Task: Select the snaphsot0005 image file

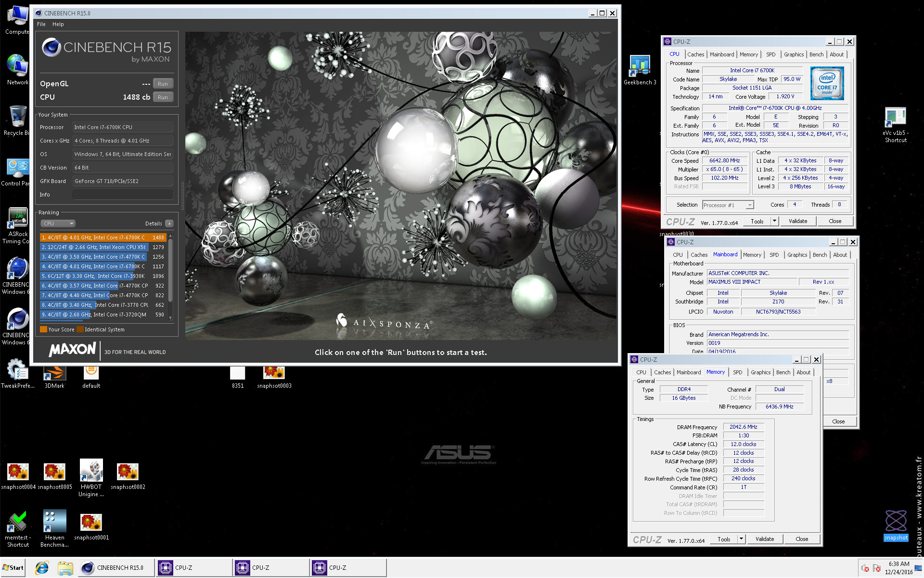Action: pyautogui.click(x=55, y=476)
